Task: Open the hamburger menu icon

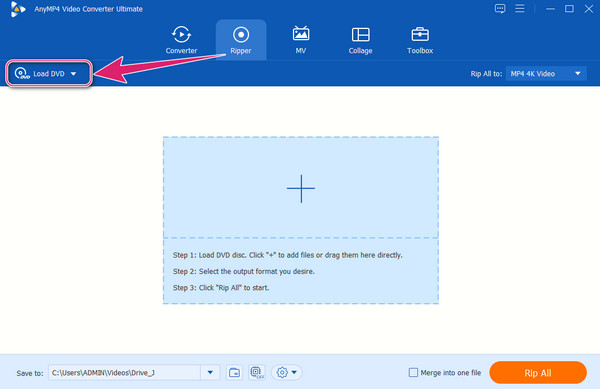Action: click(520, 8)
